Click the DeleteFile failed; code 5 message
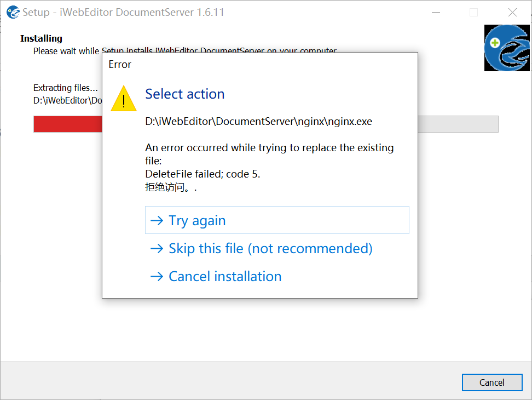Viewport: 532px width, 400px height. (203, 174)
